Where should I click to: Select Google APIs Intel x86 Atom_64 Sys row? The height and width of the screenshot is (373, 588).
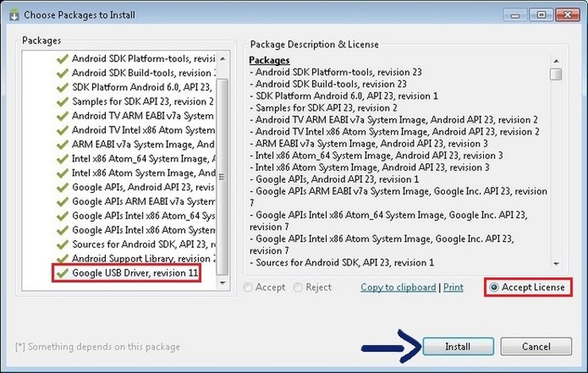pyautogui.click(x=144, y=216)
